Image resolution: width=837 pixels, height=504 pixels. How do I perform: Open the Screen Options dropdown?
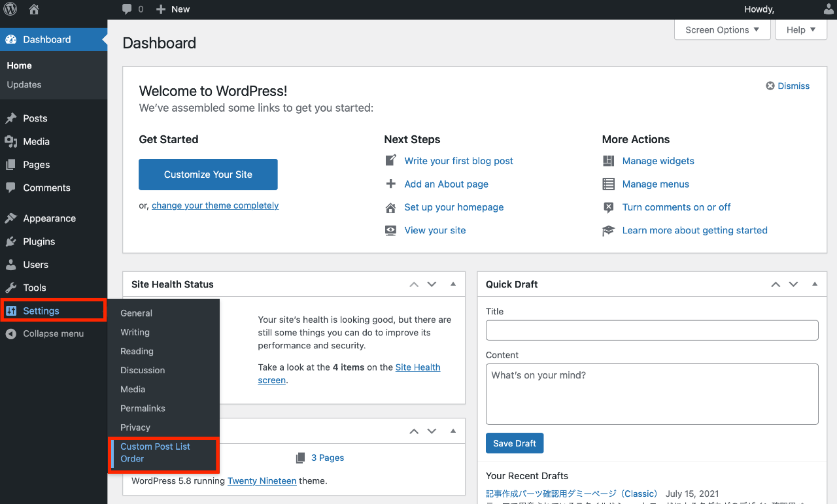coord(722,29)
